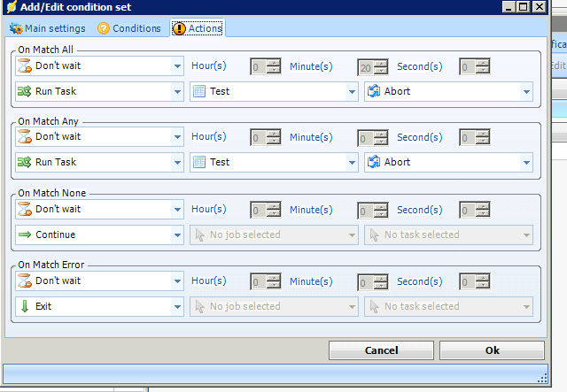Click the Run Task icon under On Match All
The image size is (567, 392).
pos(24,91)
